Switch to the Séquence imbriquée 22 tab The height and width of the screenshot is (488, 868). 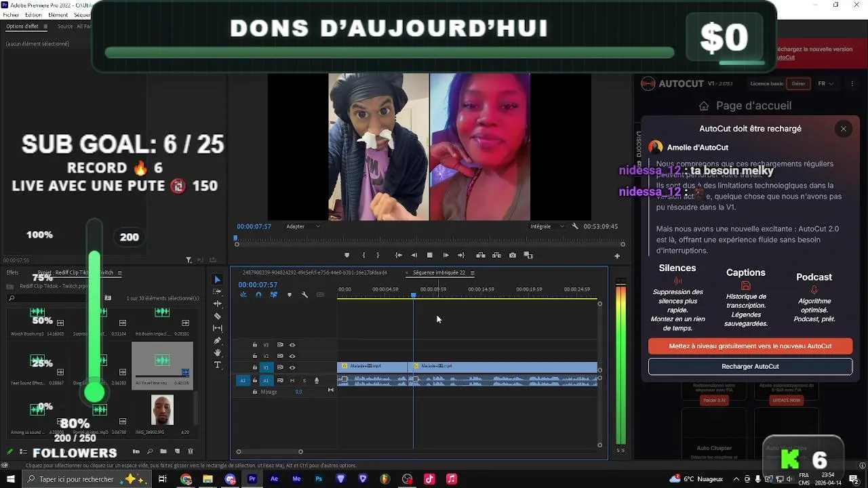tap(439, 272)
